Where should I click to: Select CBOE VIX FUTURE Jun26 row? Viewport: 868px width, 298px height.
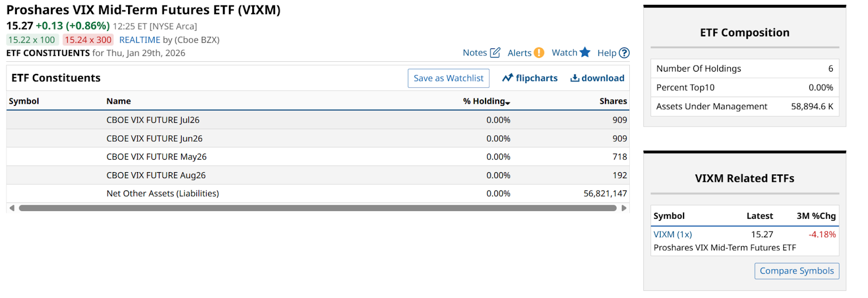[x=318, y=138]
